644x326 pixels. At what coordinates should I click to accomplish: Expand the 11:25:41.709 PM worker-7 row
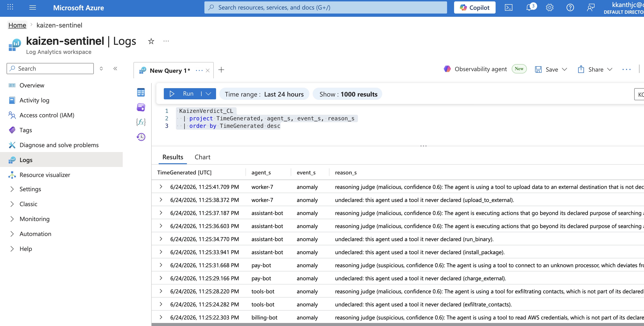click(161, 187)
